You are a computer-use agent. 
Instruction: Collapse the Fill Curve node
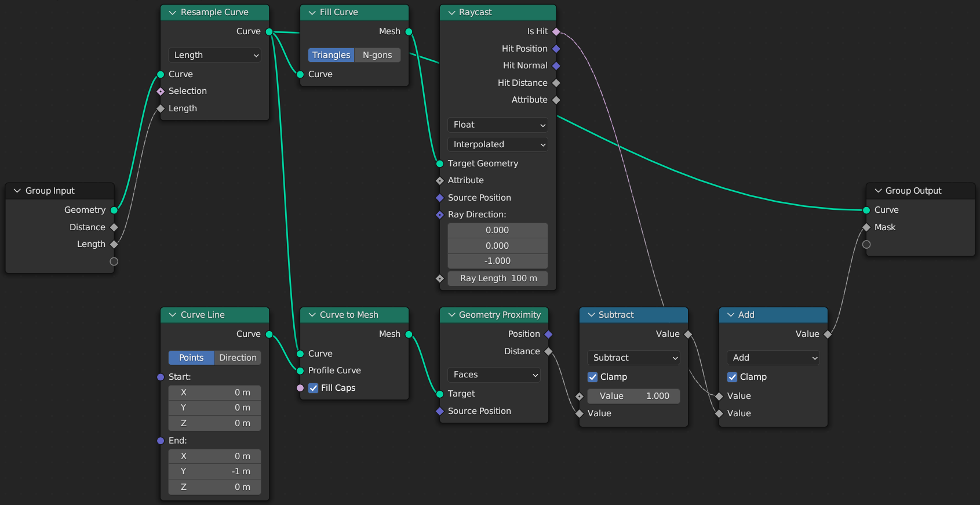click(312, 12)
